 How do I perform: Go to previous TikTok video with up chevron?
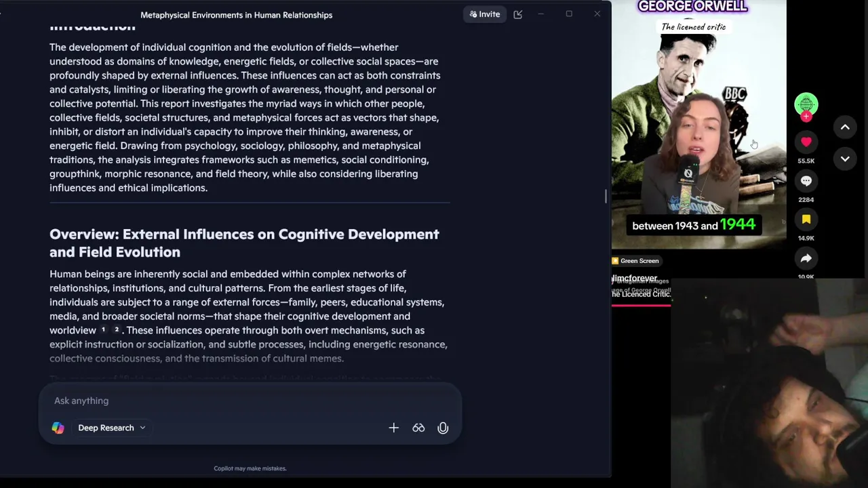(x=845, y=127)
